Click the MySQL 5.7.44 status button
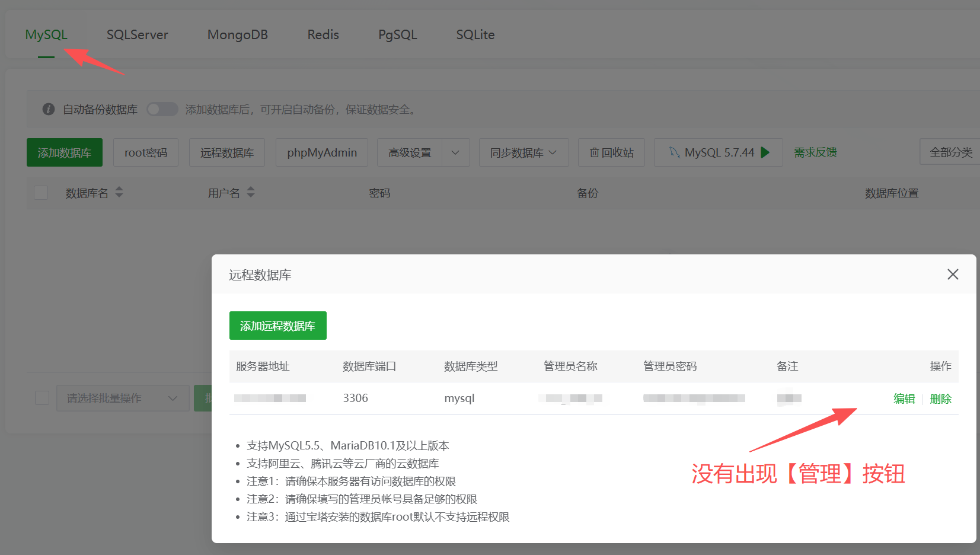Screen dimensions: 980x555 719,152
